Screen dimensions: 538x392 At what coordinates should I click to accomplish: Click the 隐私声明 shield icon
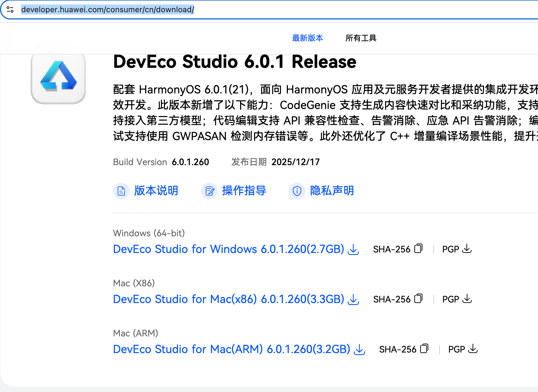click(297, 191)
